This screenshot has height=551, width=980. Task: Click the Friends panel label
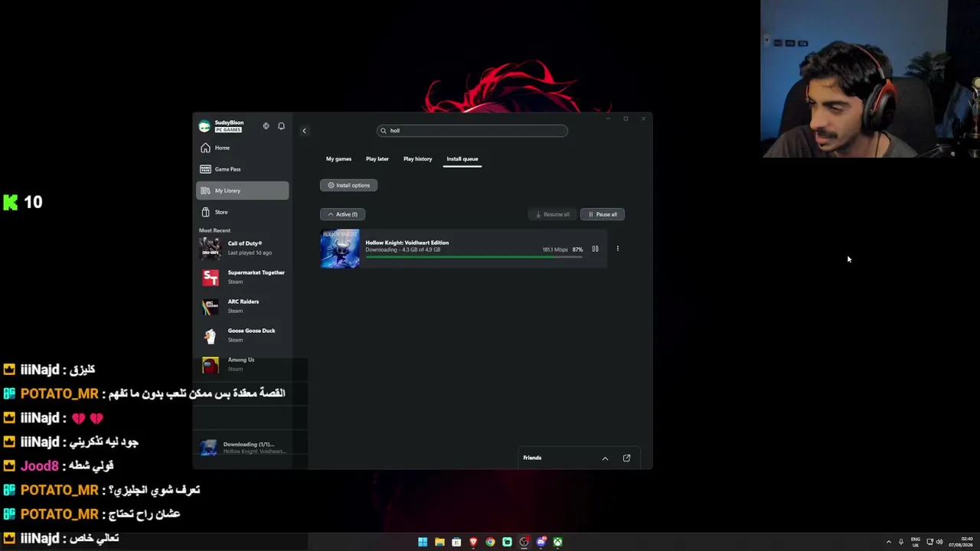pos(532,458)
